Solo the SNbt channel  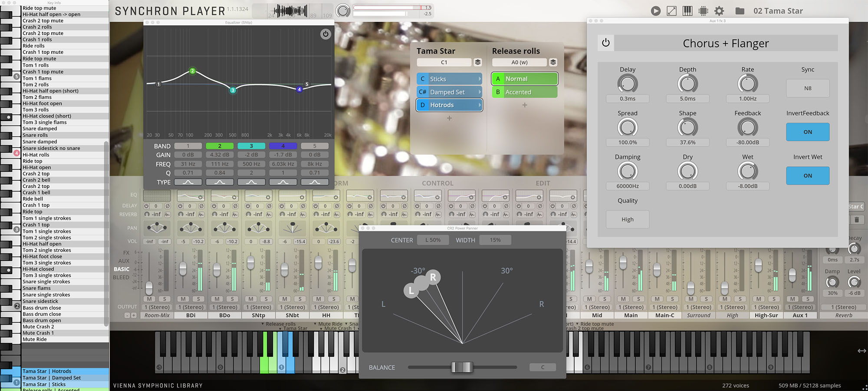(300, 299)
